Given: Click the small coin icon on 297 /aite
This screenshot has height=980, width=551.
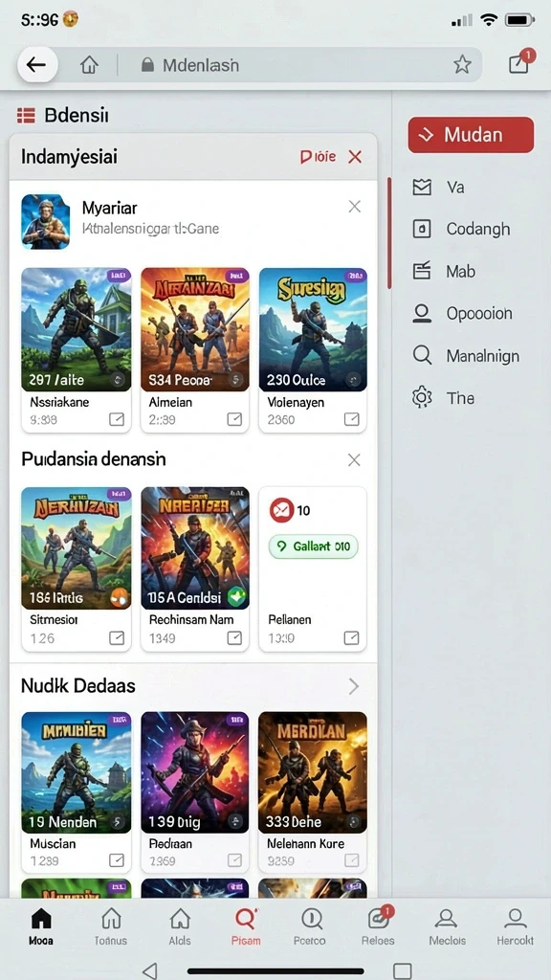Looking at the screenshot, I should pos(118,379).
